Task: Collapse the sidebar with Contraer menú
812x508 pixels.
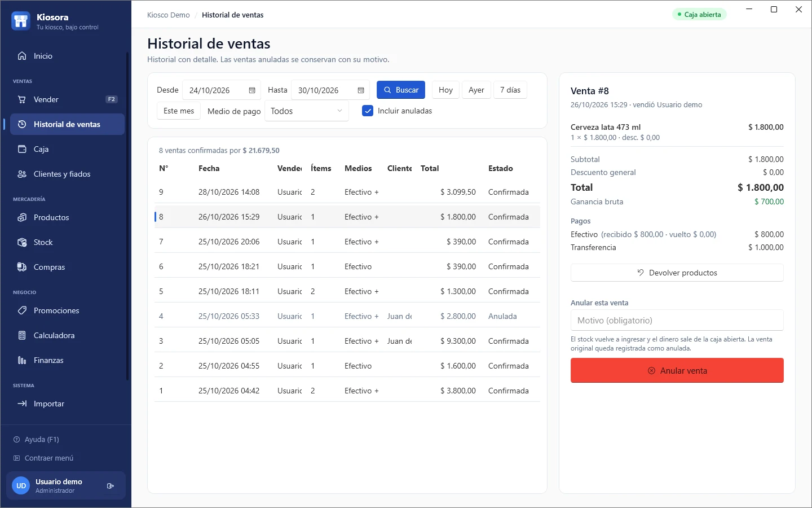Action: point(43,458)
